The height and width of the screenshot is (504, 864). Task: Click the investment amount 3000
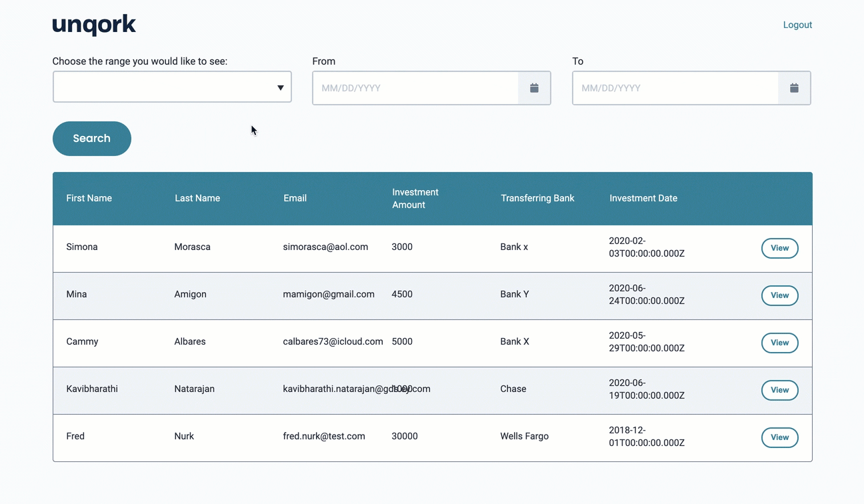point(402,247)
